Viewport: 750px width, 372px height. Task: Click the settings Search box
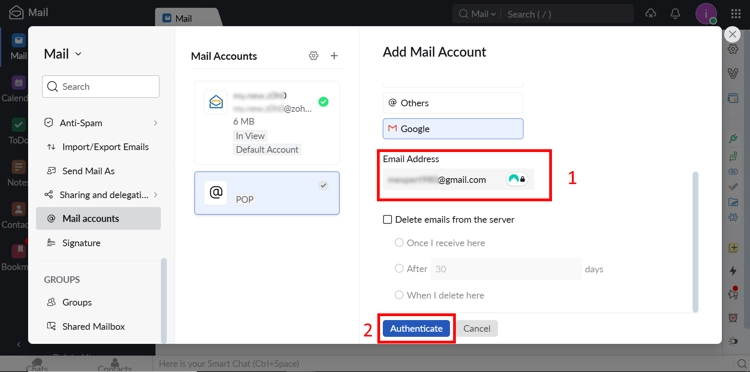pos(101,87)
